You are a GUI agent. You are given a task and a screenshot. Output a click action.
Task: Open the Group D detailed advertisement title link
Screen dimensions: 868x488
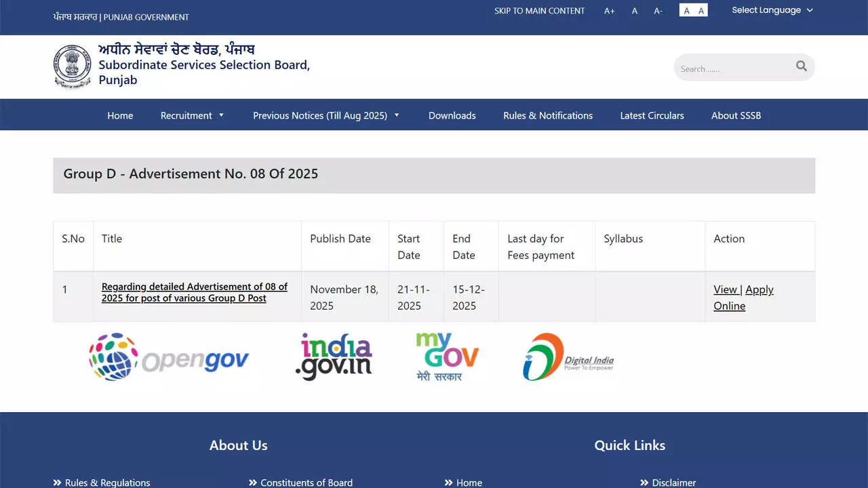coord(194,292)
